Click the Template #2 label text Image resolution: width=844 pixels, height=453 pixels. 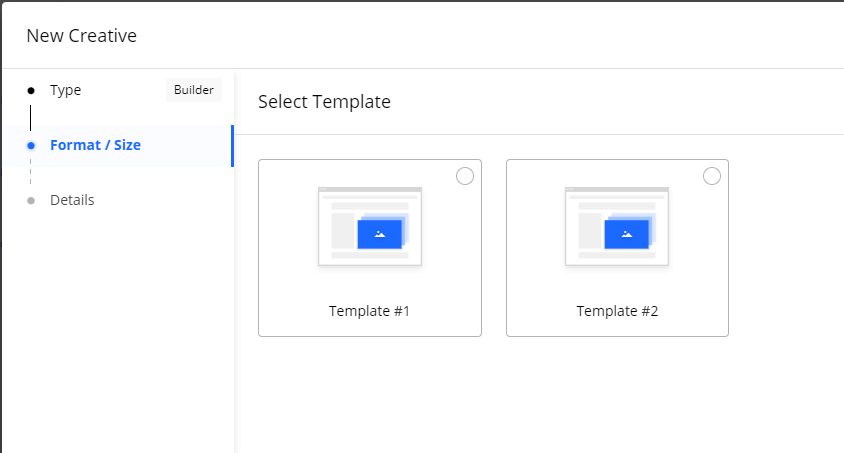(617, 311)
